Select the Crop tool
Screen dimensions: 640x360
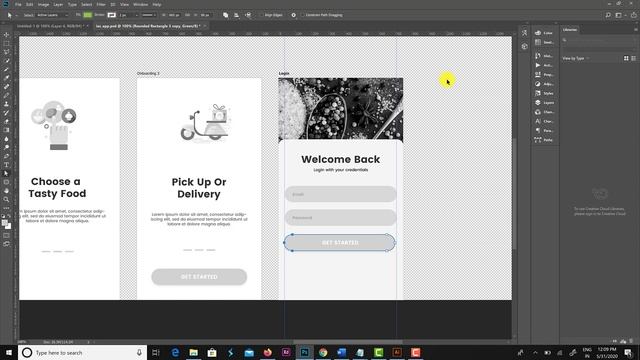(x=6, y=69)
